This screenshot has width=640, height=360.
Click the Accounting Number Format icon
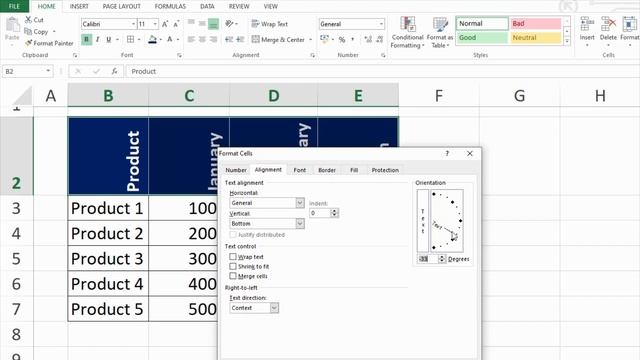tap(324, 39)
